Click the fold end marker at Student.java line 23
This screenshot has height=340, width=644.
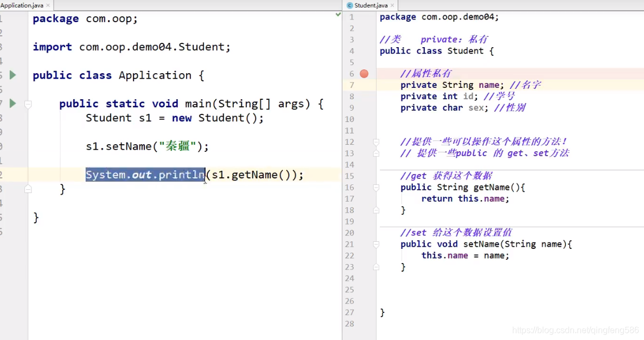[x=376, y=267]
